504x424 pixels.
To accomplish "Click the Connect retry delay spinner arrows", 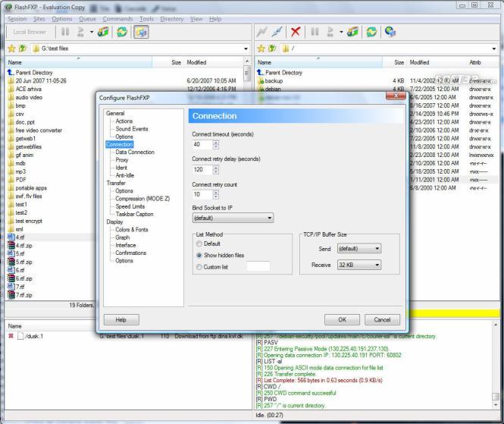I will (x=216, y=170).
